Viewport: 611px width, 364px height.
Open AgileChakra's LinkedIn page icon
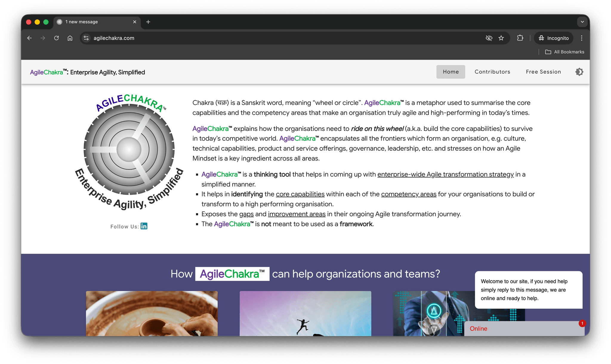pyautogui.click(x=144, y=226)
